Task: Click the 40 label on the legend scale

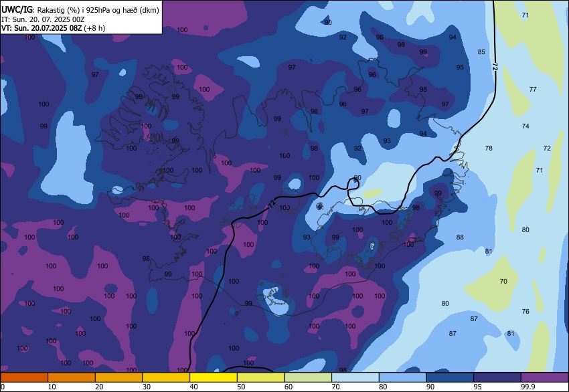Action: click(x=193, y=387)
